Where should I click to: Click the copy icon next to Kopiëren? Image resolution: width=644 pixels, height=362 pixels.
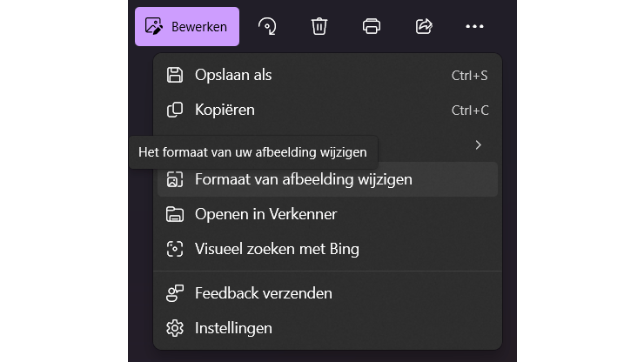pos(175,110)
